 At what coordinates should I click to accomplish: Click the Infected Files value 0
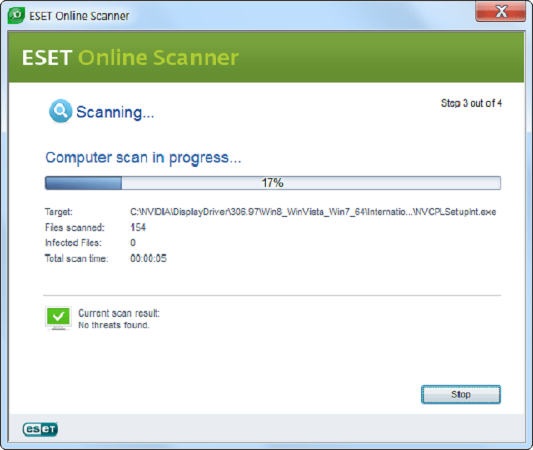133,243
